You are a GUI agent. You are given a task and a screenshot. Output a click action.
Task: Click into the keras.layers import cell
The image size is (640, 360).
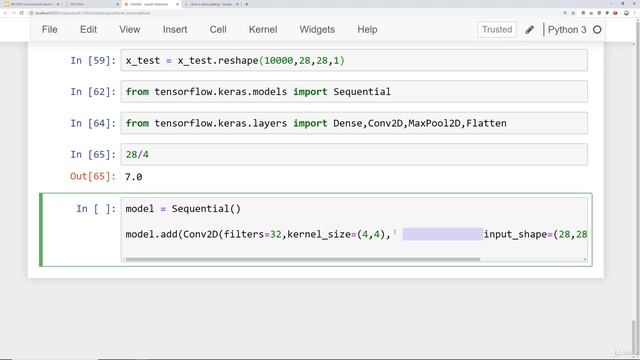coord(354,123)
